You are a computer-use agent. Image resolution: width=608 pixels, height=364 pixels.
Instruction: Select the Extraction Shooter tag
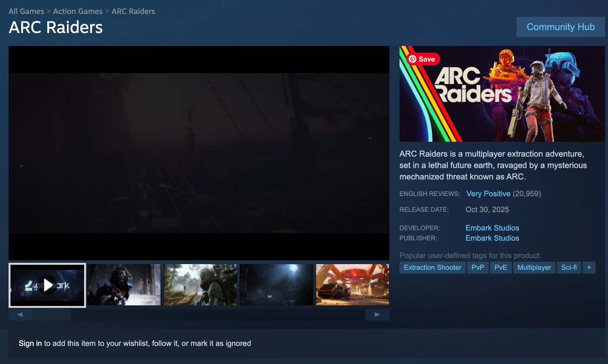432,267
